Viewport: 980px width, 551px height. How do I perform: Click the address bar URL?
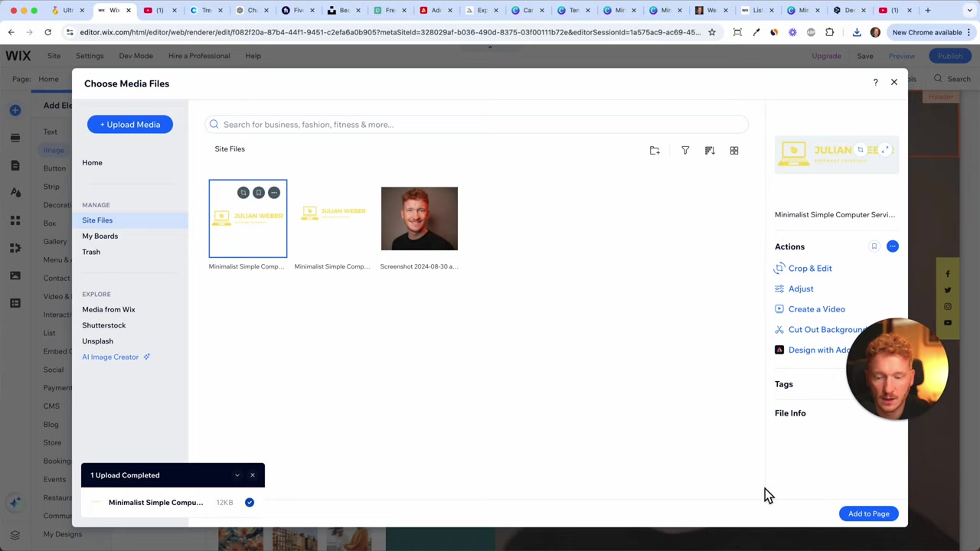click(390, 32)
